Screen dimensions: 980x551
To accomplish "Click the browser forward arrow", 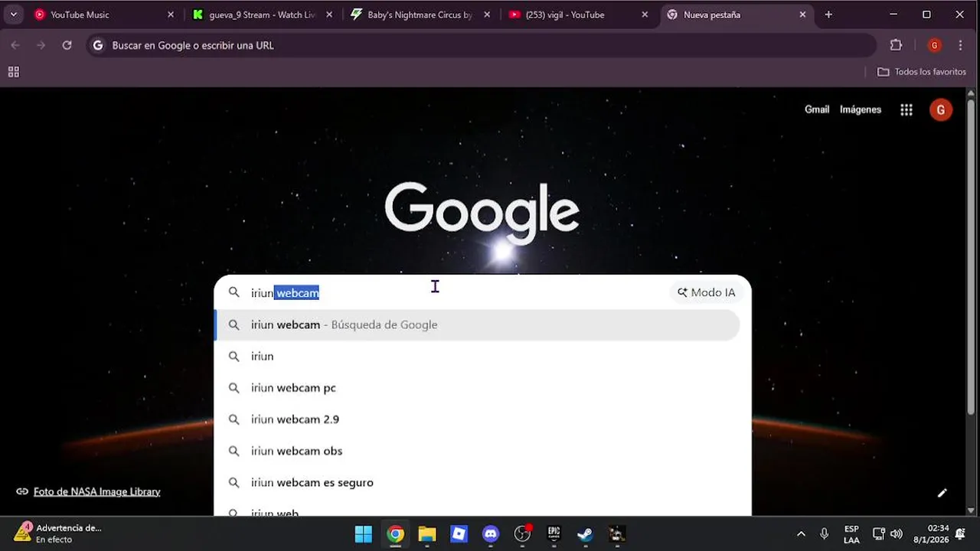I will point(41,45).
